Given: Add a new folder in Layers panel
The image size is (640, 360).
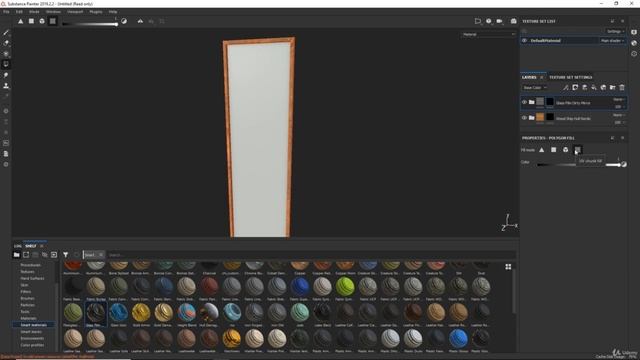Looking at the screenshot, I should tap(613, 87).
